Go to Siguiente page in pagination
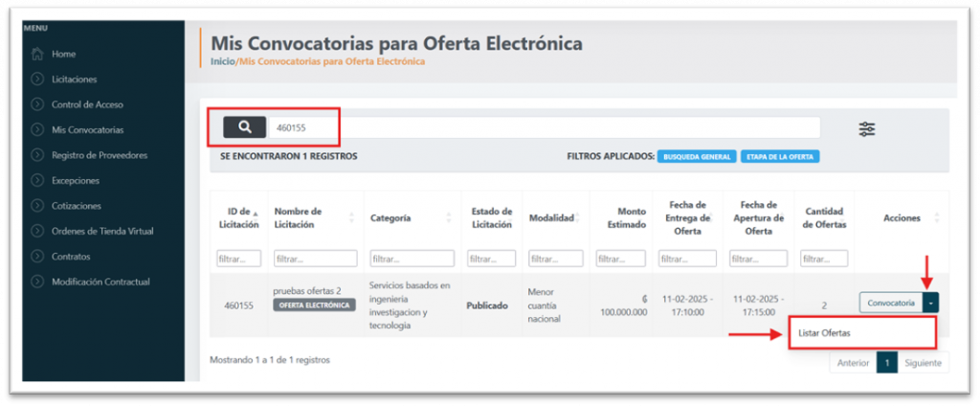This screenshot has width=980, height=407. (x=923, y=364)
